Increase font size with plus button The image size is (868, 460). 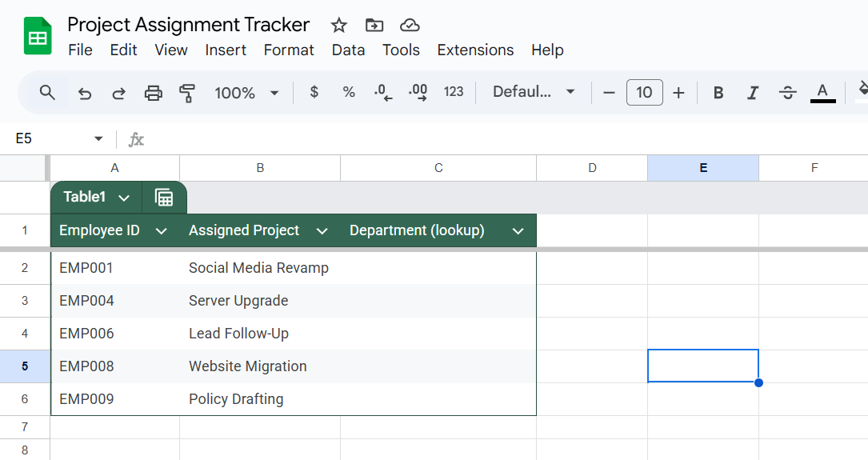coord(678,93)
